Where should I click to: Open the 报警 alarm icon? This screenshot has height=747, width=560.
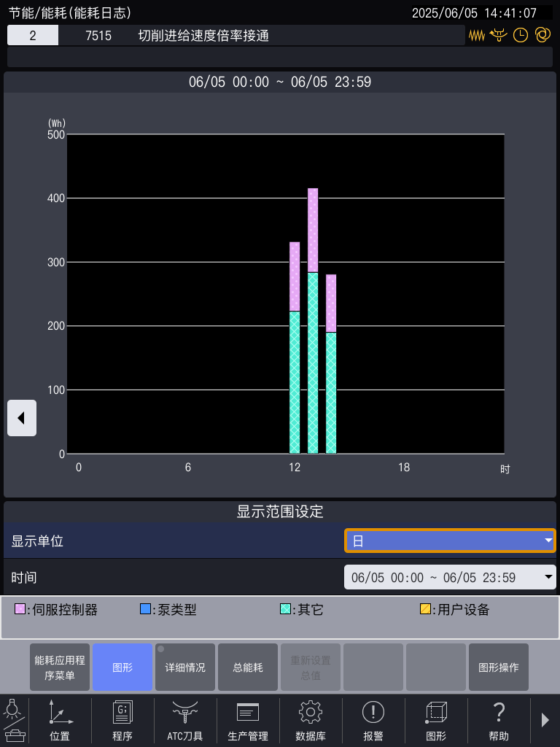click(373, 720)
